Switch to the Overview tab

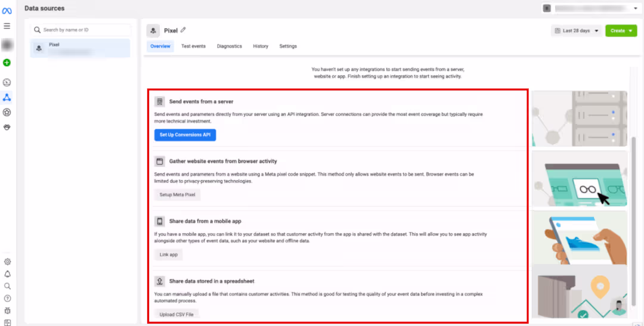click(x=160, y=46)
